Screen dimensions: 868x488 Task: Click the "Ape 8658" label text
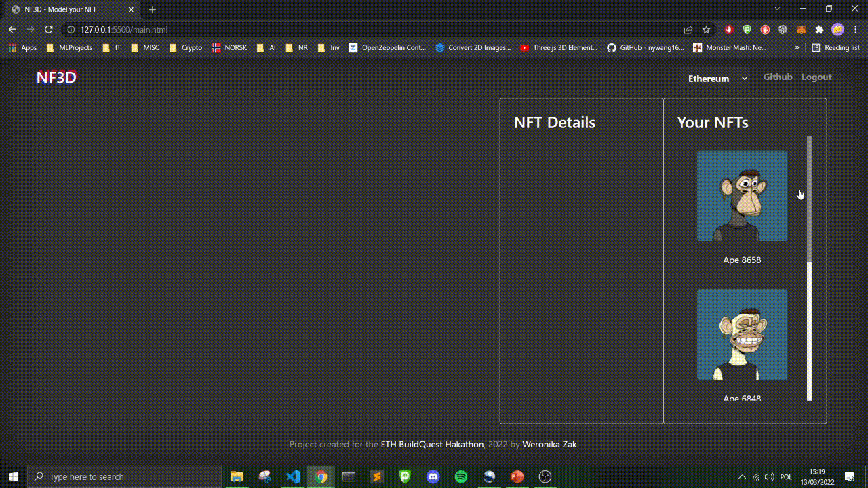click(x=742, y=260)
